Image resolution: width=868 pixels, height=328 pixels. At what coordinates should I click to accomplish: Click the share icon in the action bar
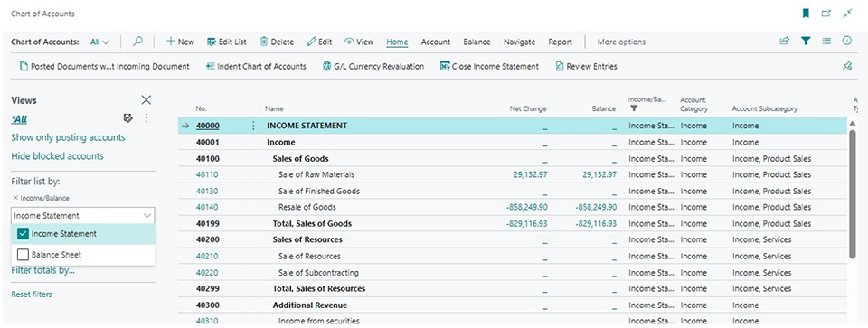click(x=785, y=42)
